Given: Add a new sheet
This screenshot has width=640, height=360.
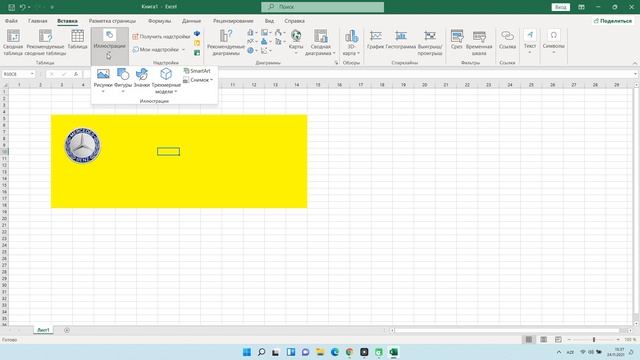Looking at the screenshot, I should point(67,330).
